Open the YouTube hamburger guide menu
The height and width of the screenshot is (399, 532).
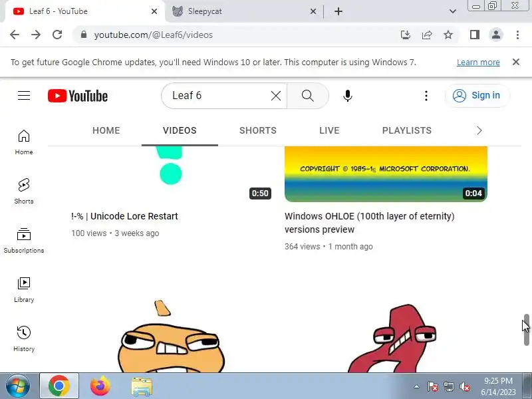pos(24,96)
